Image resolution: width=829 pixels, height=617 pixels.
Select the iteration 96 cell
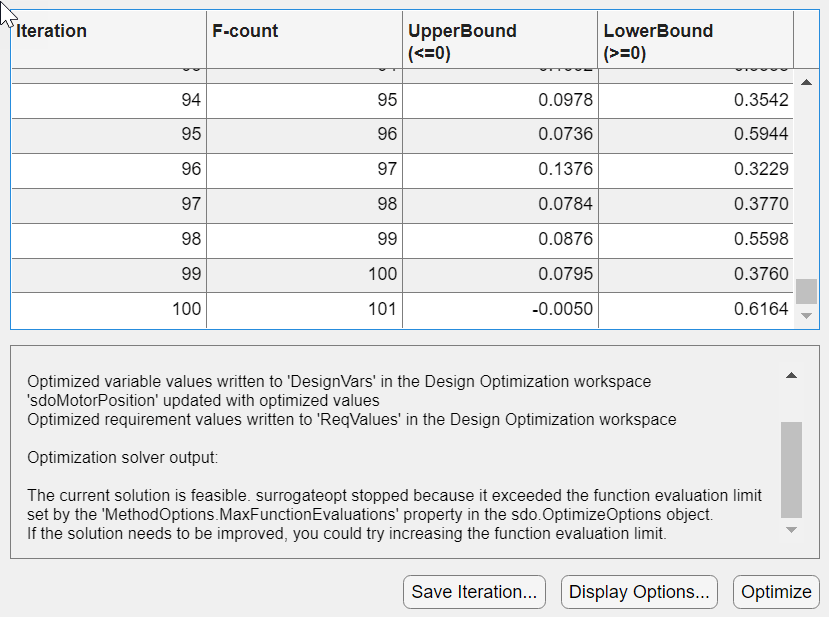pyautogui.click(x=109, y=169)
